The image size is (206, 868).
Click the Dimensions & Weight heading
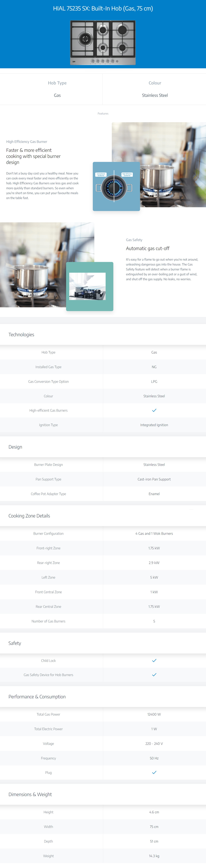[30, 794]
